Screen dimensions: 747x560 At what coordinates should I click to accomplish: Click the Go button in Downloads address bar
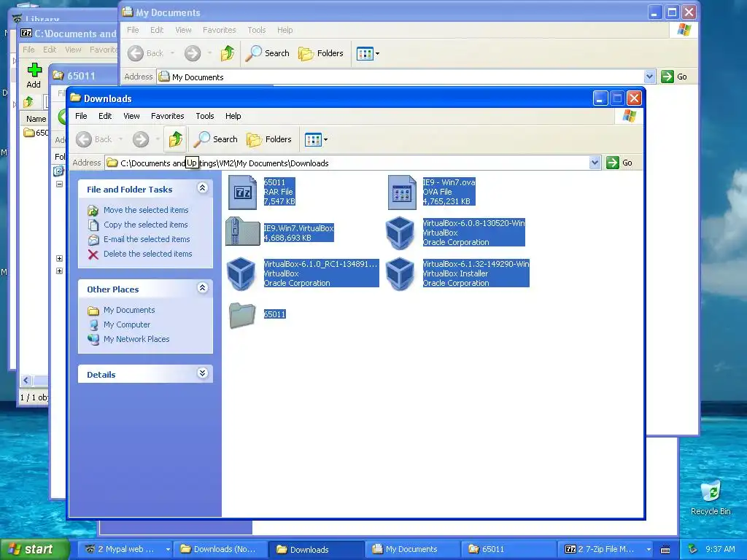tap(620, 163)
